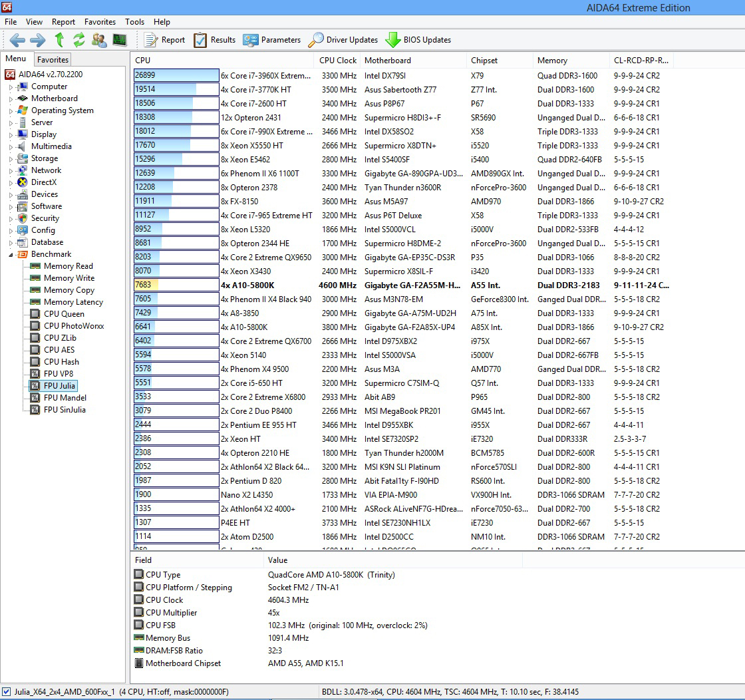Open Memory Copy benchmark
Screen dimensions: 745x700
click(69, 290)
